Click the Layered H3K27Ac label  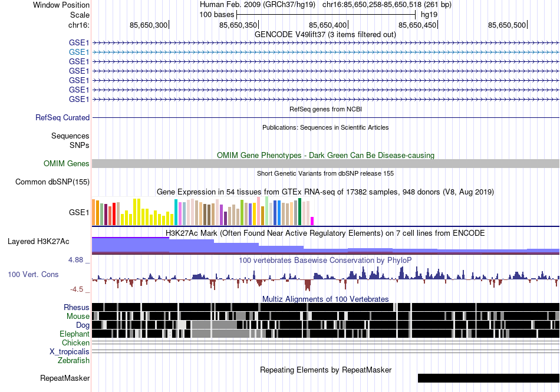(38, 242)
